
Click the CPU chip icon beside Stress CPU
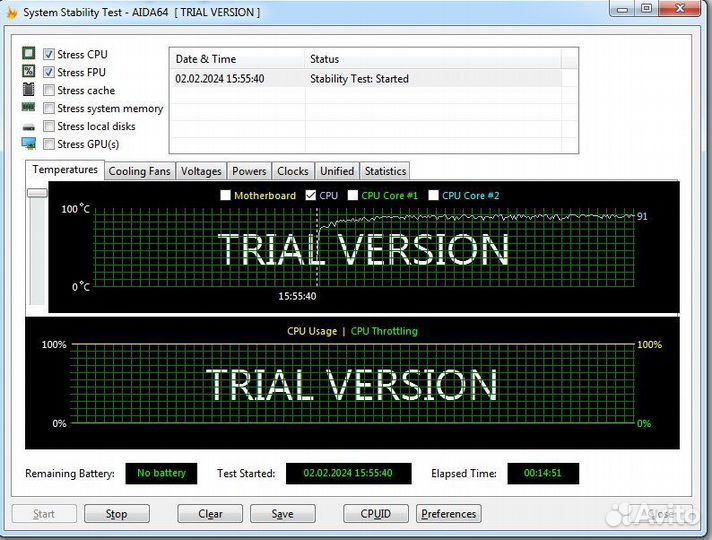click(29, 53)
